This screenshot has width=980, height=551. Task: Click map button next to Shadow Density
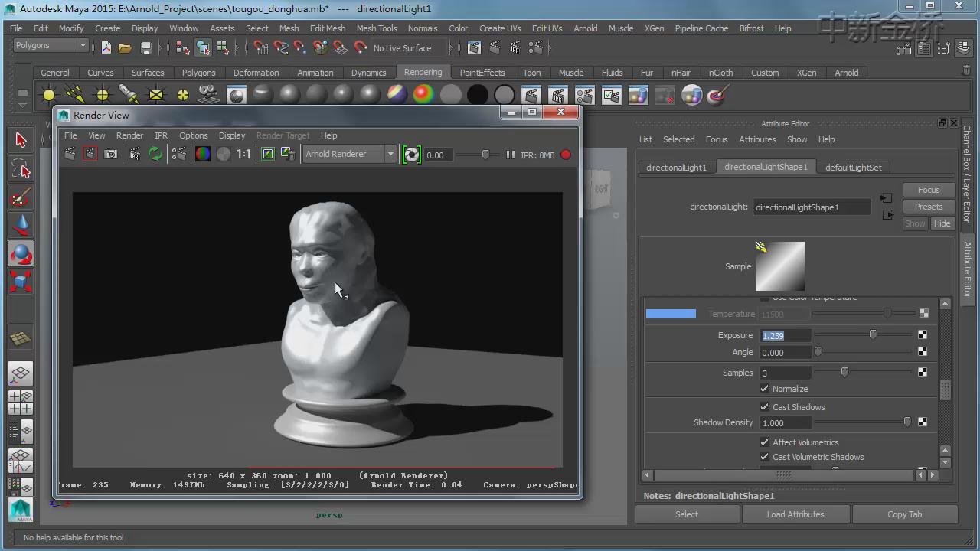click(923, 422)
